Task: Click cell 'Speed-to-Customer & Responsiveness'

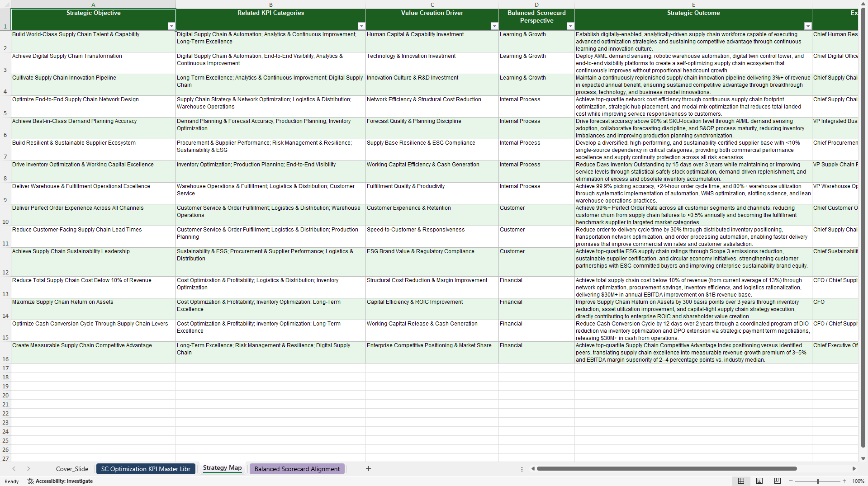Action: 432,237
